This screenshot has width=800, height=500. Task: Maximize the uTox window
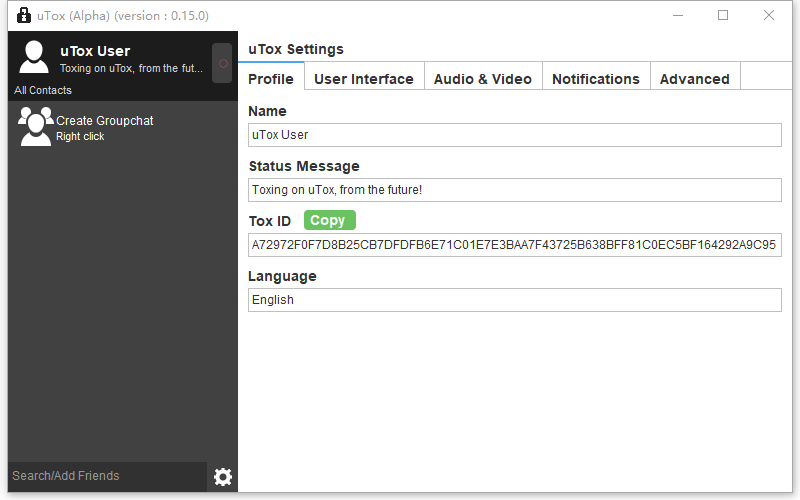click(723, 15)
